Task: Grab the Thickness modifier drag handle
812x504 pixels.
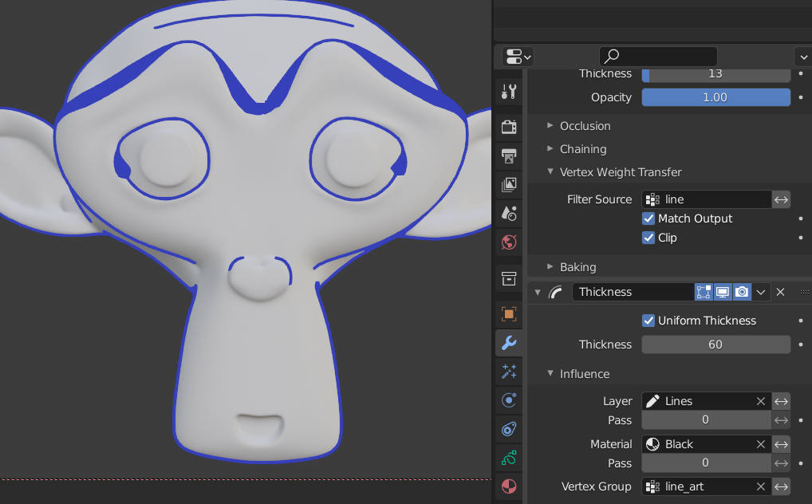Action: point(804,292)
